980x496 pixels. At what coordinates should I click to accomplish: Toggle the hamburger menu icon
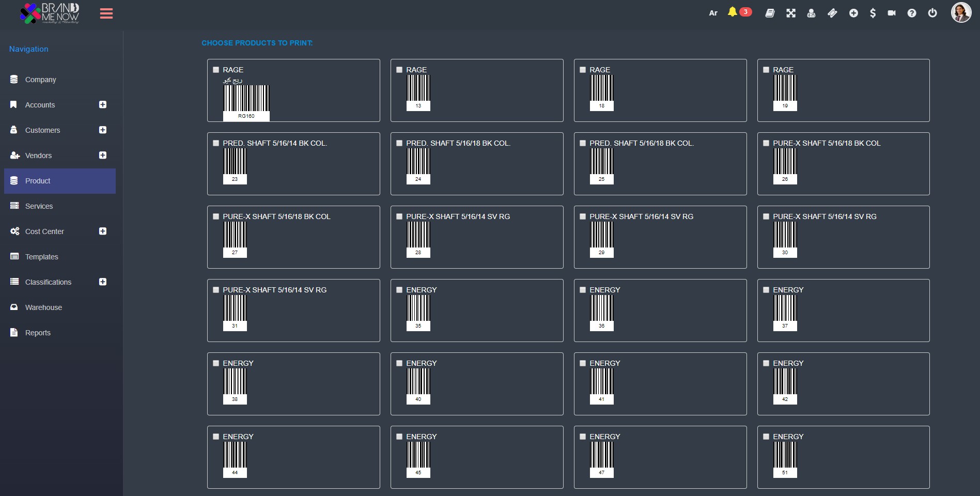106,13
